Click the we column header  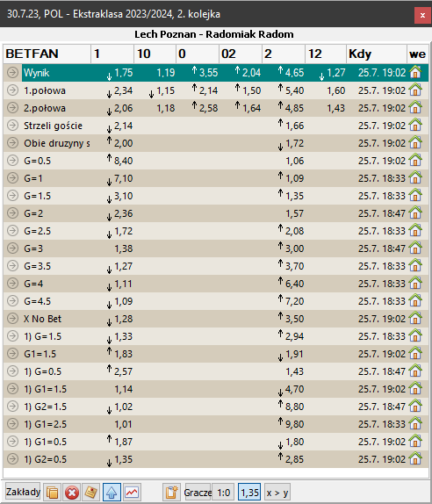tap(418, 54)
